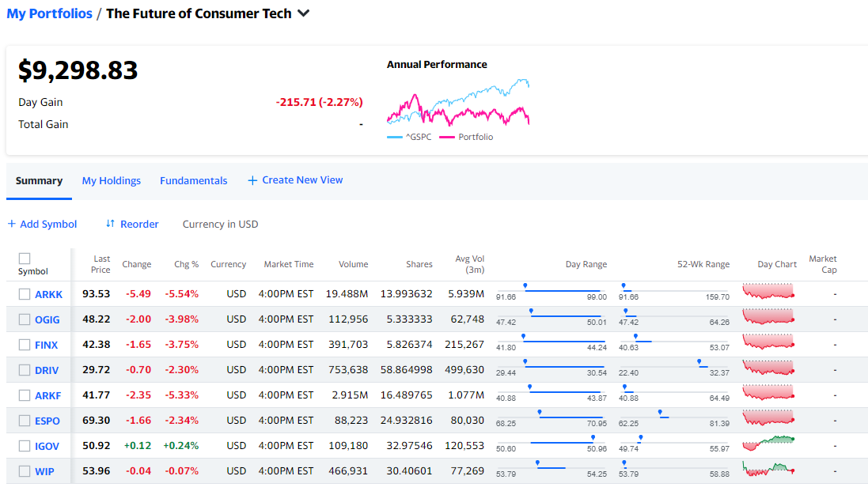The image size is (868, 491).
Task: Switch to the My Holdings tab
Action: 112,180
